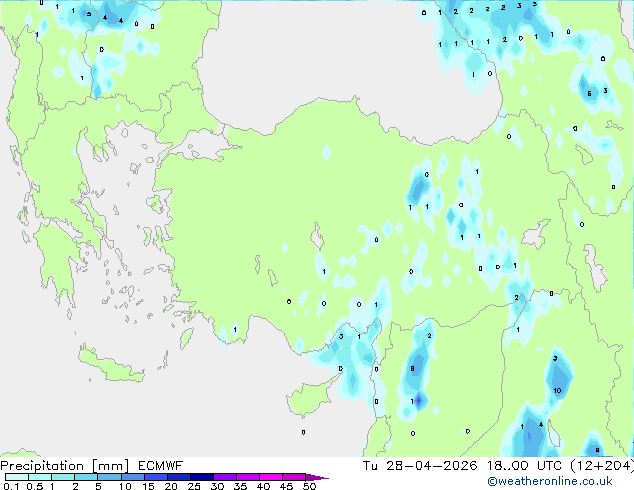Click the 'Precipitation [mm]' title text

click(65, 466)
